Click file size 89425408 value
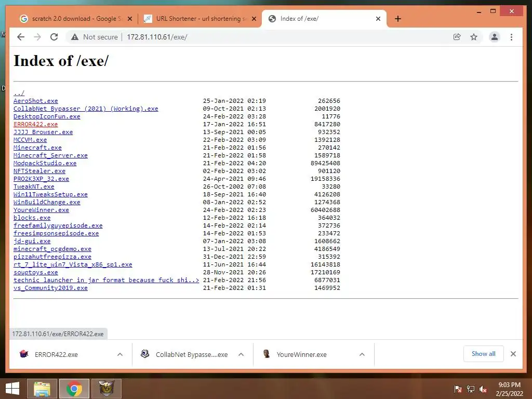This screenshot has width=532, height=399. pos(325,163)
